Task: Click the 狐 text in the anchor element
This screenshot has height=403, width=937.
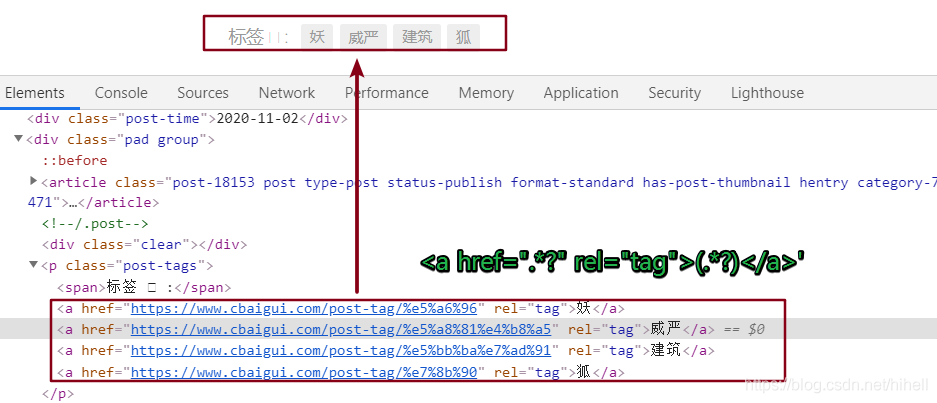Action: pos(584,373)
